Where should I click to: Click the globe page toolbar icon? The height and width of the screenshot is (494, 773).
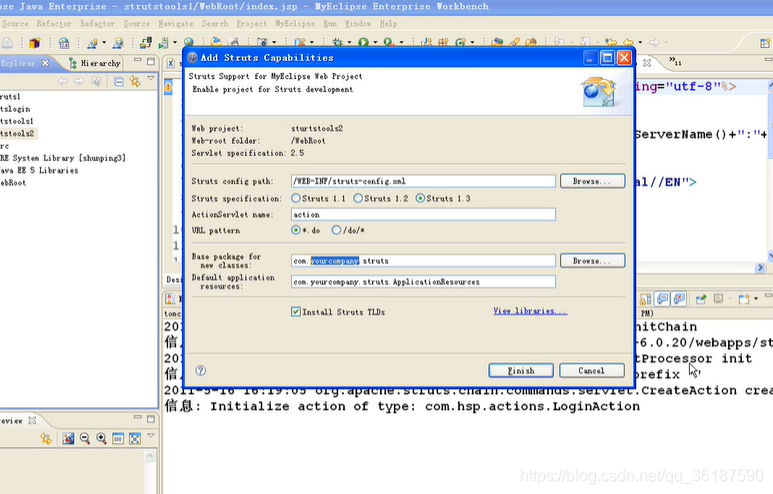(x=64, y=43)
